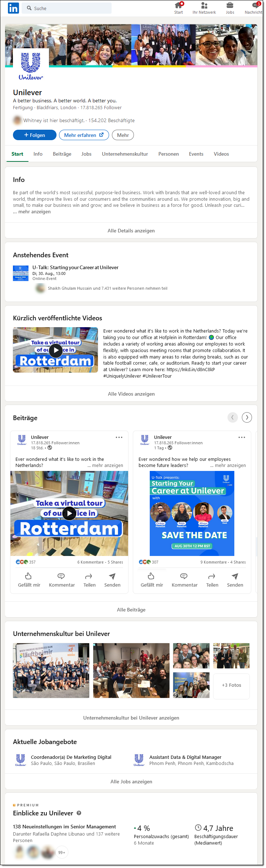Open the +3 Fotos thumbnail
Image resolution: width=266 pixels, height=868 pixels.
pyautogui.click(x=231, y=686)
